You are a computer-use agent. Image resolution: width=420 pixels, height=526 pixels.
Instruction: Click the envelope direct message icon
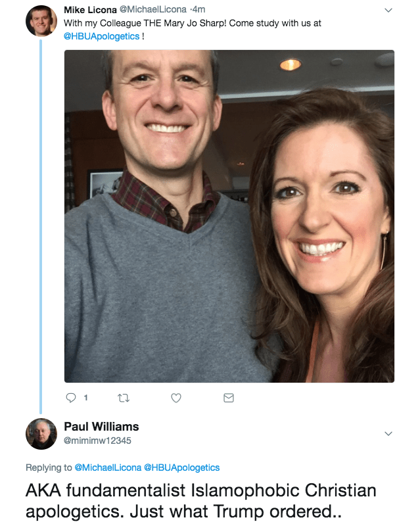coord(229,398)
